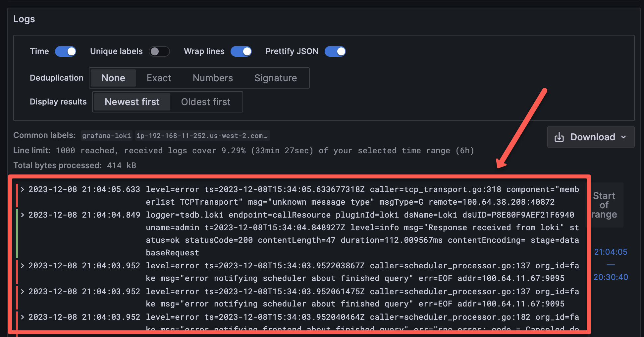Viewport: 644px width, 337px height.
Task: Select Numbers deduplication mode
Action: click(212, 78)
